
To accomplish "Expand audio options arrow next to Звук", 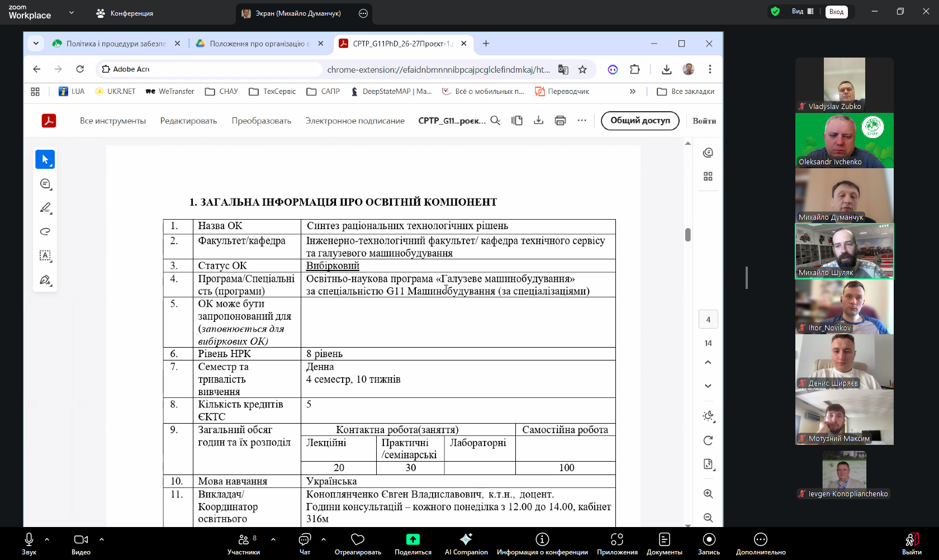I will (47, 539).
